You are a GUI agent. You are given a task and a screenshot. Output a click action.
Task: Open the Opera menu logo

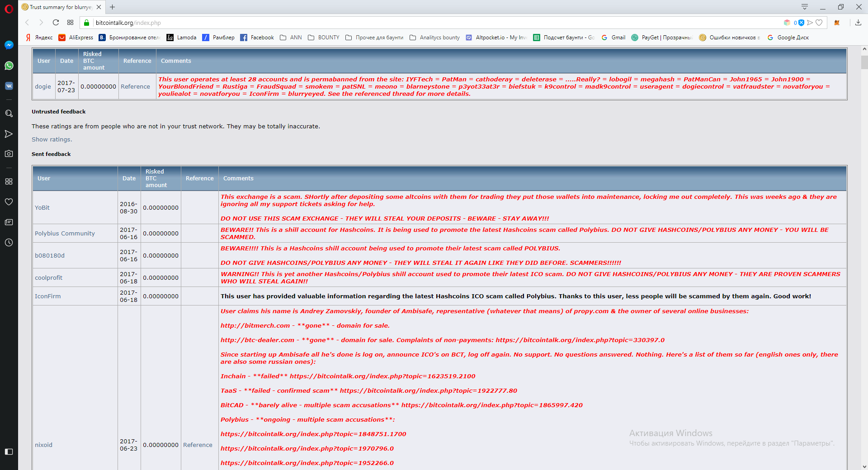coord(9,9)
